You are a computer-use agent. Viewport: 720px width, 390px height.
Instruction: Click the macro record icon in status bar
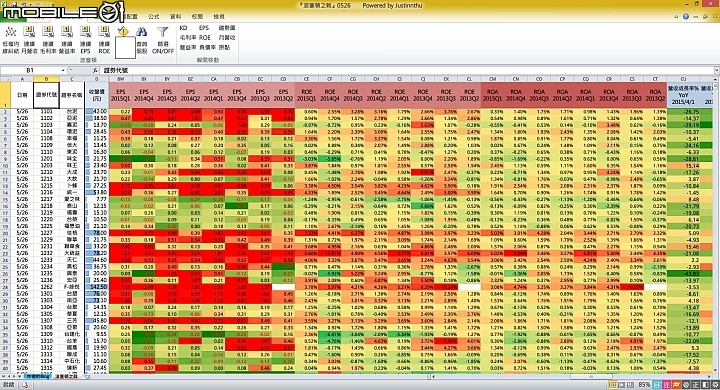(x=25, y=385)
